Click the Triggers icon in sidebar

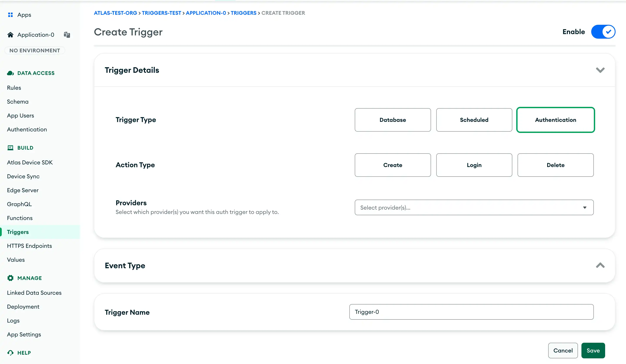pyautogui.click(x=18, y=232)
